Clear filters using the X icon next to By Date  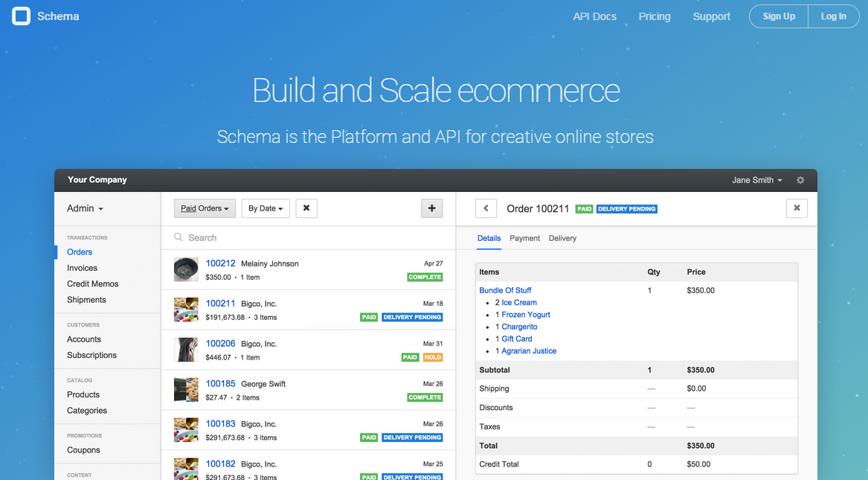pos(306,208)
